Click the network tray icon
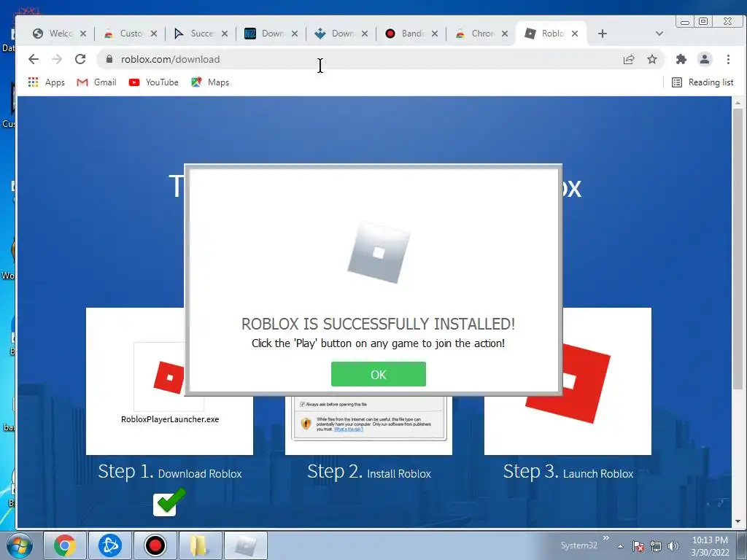747x560 pixels. [x=656, y=546]
